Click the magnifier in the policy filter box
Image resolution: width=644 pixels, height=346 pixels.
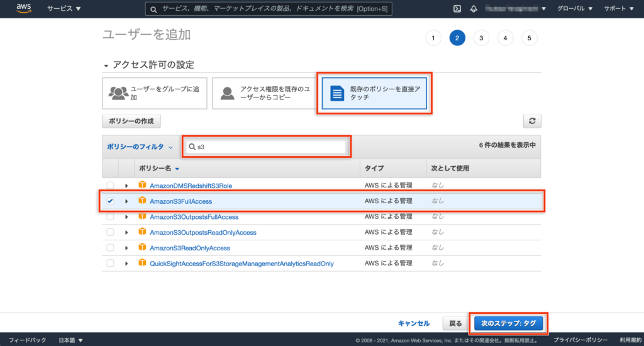(x=192, y=147)
